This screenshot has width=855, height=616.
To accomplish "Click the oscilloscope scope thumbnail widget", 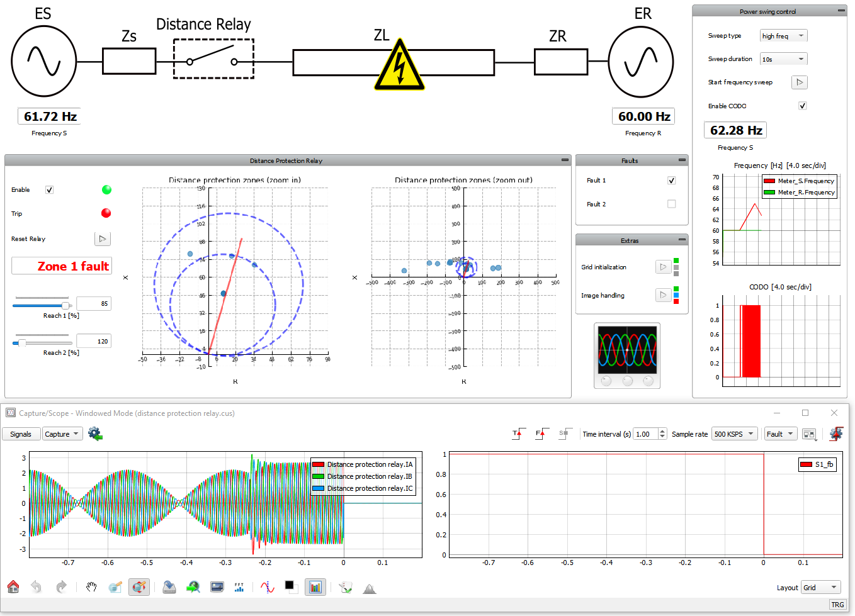I will pos(627,356).
